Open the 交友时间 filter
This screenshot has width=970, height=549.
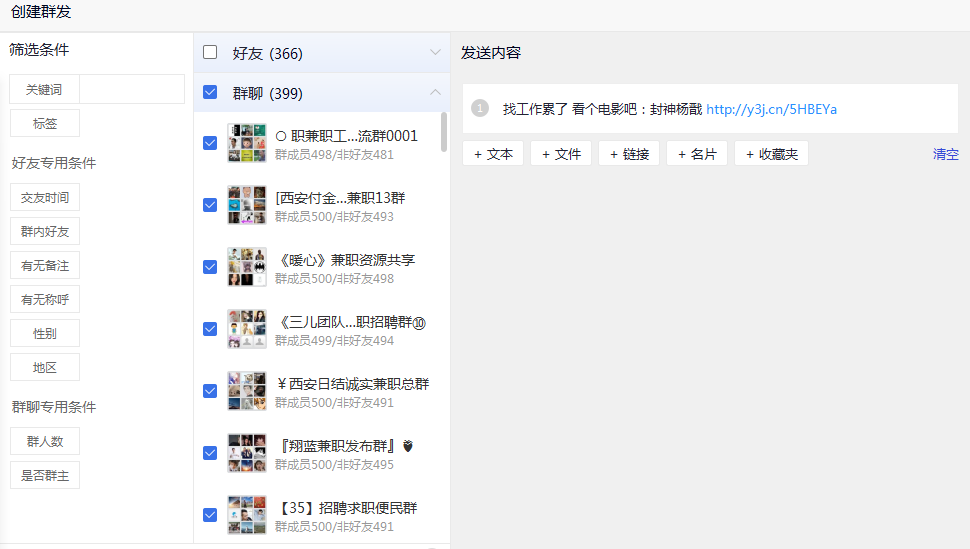coord(45,197)
